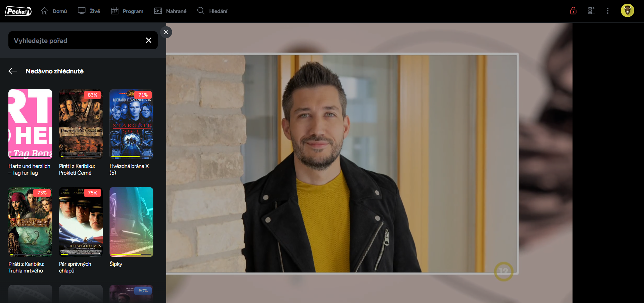Screen dimensions: 644x303
Task: Click the title Piráti z Karibiku: Prokletí Černé
Action: coord(77,170)
